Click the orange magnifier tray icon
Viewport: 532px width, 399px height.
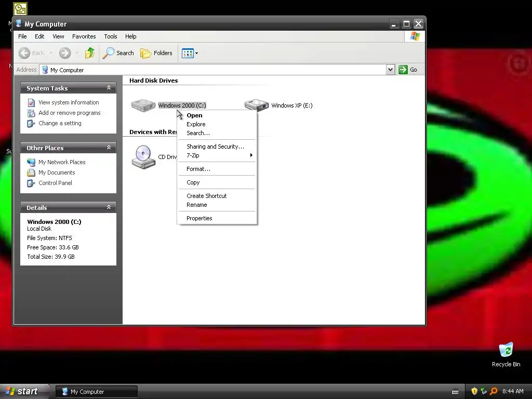tap(494, 391)
